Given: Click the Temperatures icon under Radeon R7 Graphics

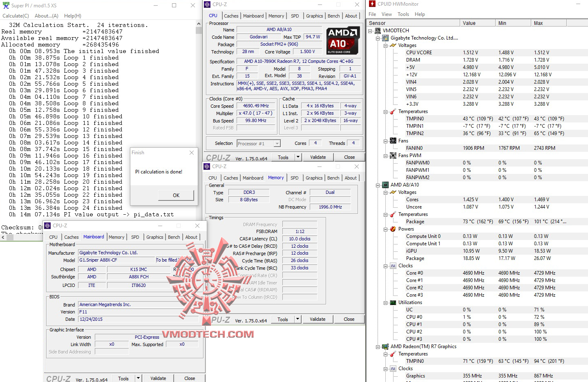Looking at the screenshot, I should [x=393, y=354].
